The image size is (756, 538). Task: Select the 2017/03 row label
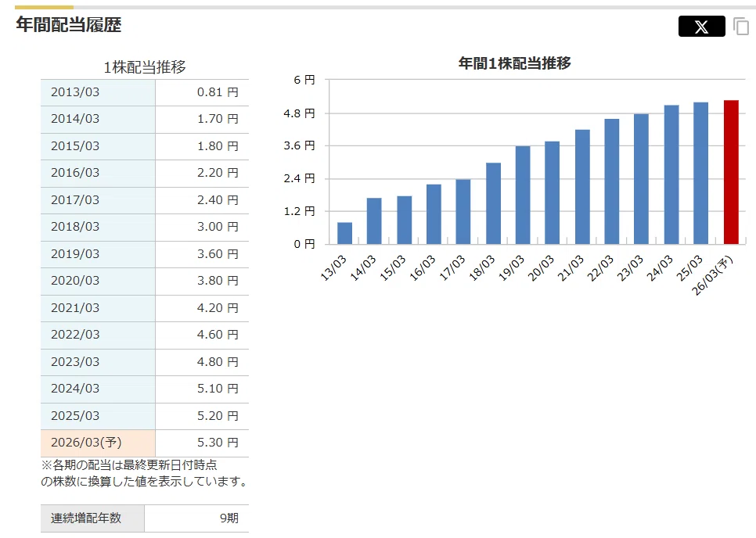75,200
